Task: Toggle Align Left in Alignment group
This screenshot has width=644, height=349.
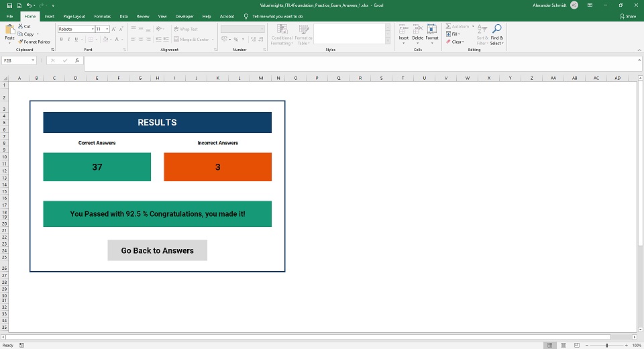Action: pyautogui.click(x=133, y=40)
